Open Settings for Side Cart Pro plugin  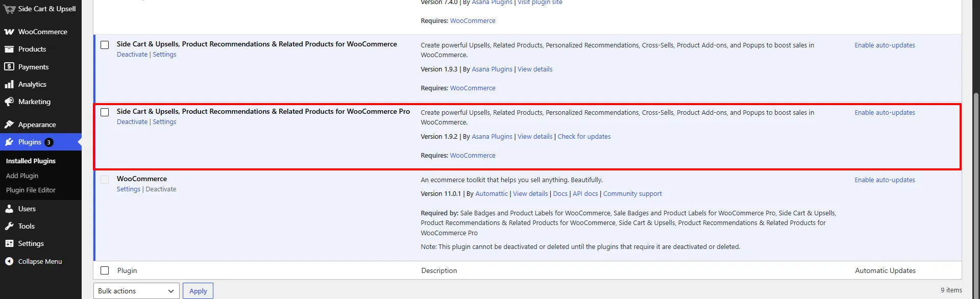coord(164,122)
